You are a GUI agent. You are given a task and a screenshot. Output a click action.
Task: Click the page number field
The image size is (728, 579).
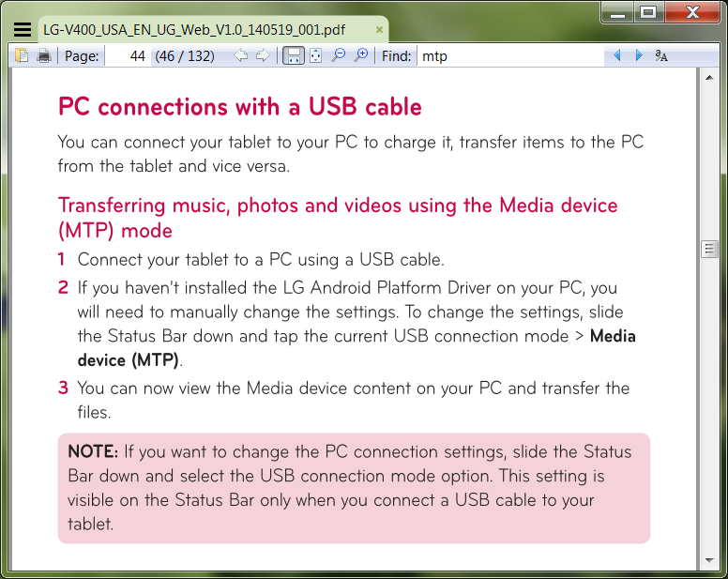127,56
